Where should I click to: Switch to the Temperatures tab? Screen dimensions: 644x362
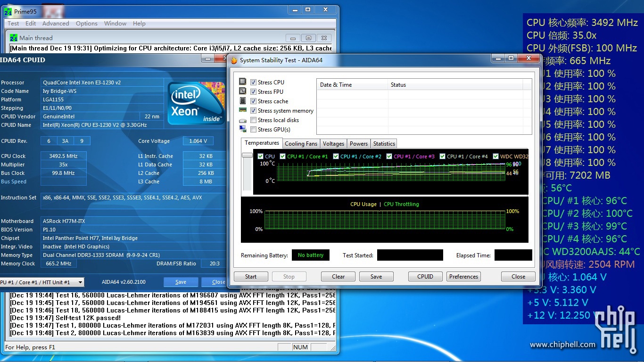point(262,143)
